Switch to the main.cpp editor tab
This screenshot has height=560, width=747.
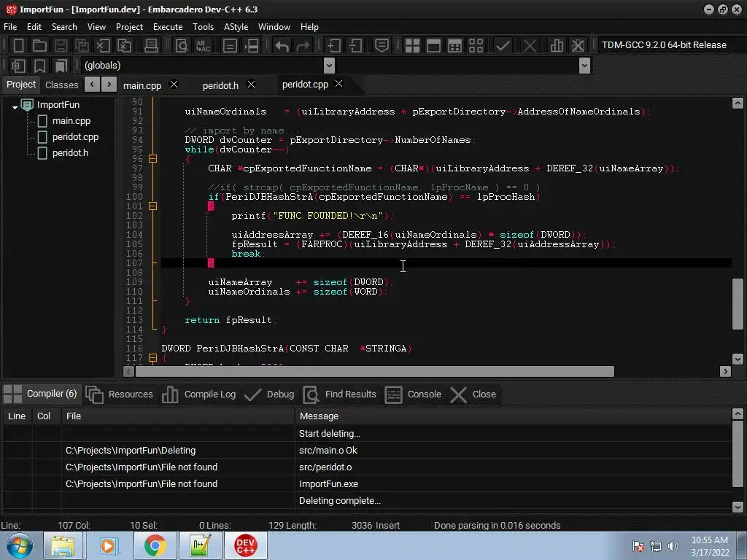pyautogui.click(x=142, y=86)
